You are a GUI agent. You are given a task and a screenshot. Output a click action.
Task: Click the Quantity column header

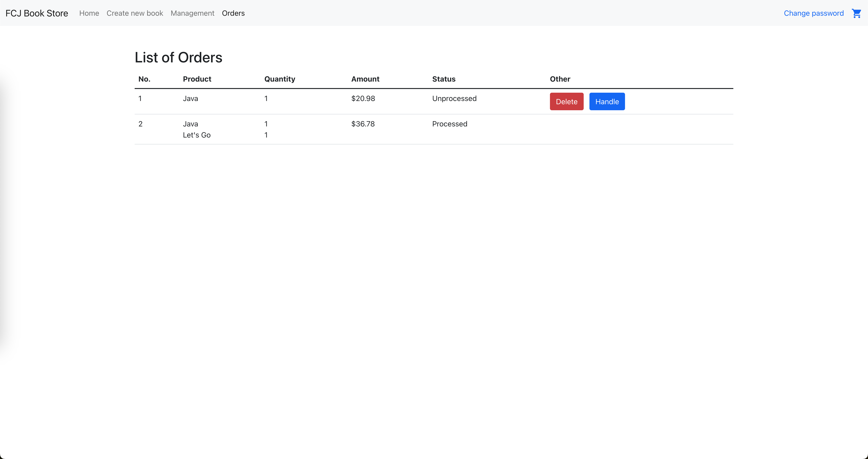coord(280,79)
